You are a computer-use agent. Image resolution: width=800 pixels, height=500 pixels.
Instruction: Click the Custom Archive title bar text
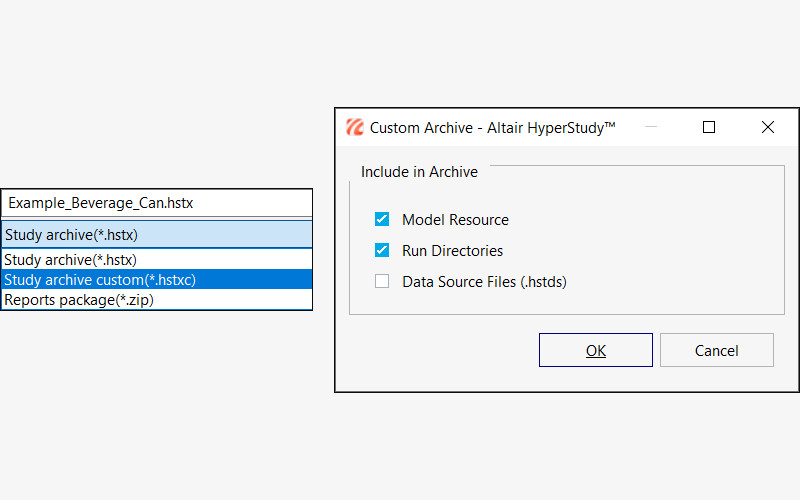point(492,127)
